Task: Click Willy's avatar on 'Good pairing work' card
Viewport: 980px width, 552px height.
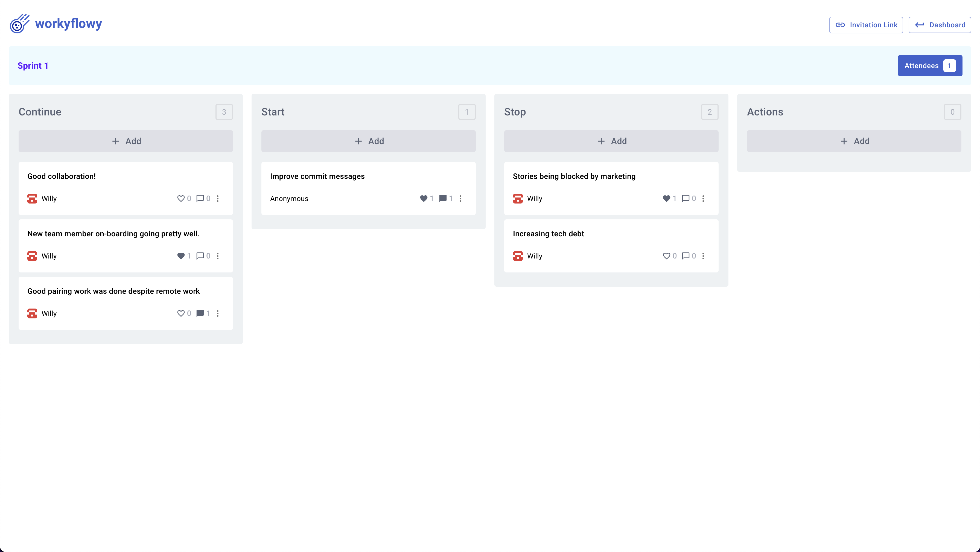Action: click(x=32, y=313)
